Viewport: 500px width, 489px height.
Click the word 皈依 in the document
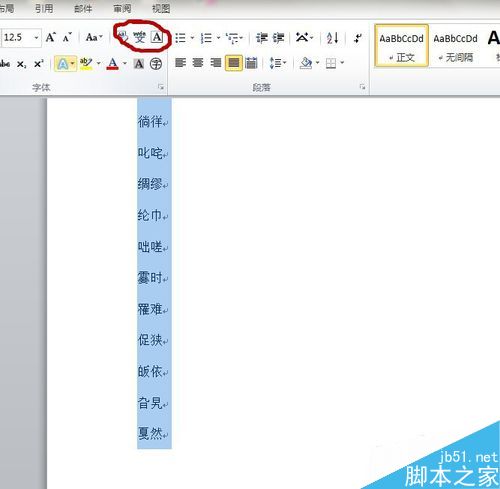coord(150,371)
